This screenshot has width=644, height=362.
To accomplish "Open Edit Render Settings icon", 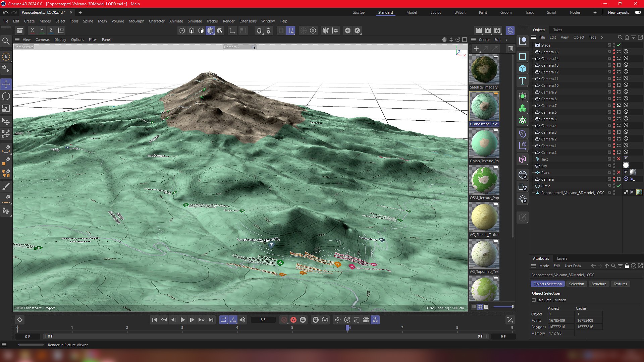I will (497, 31).
